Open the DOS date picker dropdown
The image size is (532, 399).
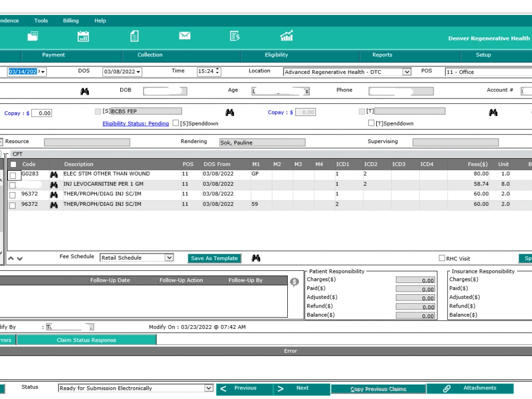pyautogui.click(x=138, y=72)
